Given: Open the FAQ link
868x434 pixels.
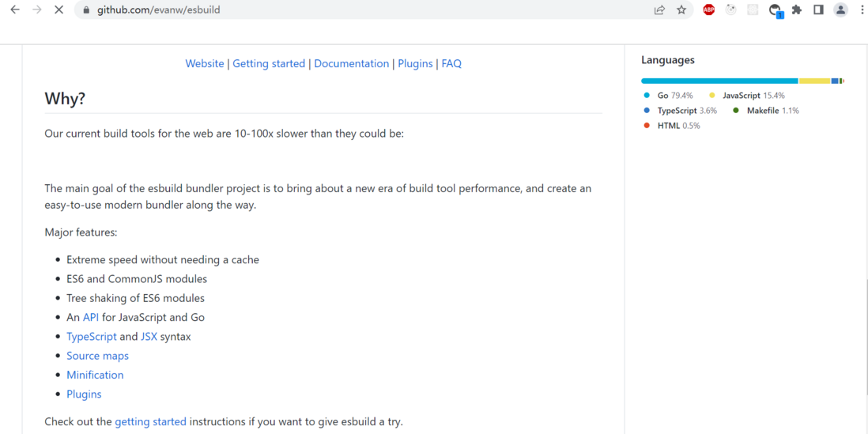Looking at the screenshot, I should click(x=451, y=64).
